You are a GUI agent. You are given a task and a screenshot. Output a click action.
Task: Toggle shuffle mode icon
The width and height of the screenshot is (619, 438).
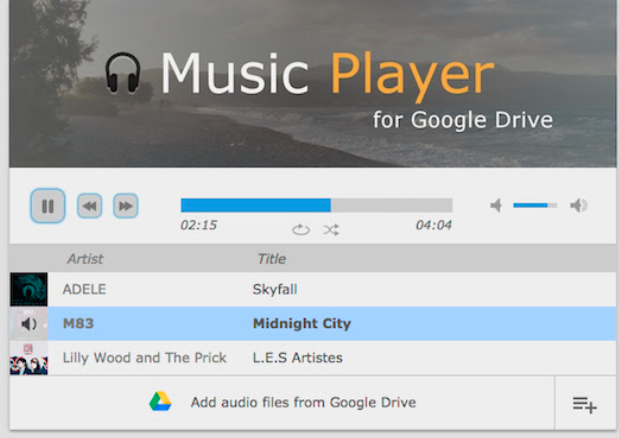331,230
